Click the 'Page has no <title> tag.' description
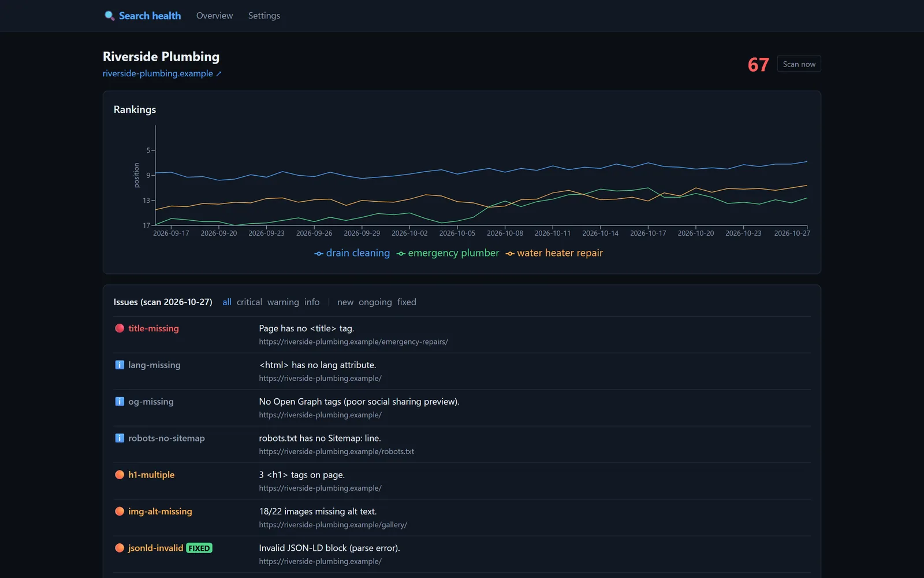 [307, 328]
